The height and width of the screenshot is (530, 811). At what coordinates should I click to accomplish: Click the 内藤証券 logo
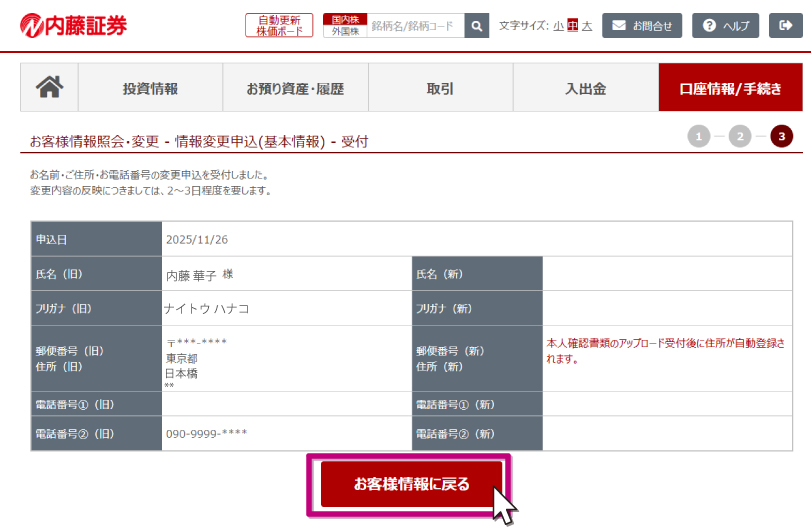(74, 26)
